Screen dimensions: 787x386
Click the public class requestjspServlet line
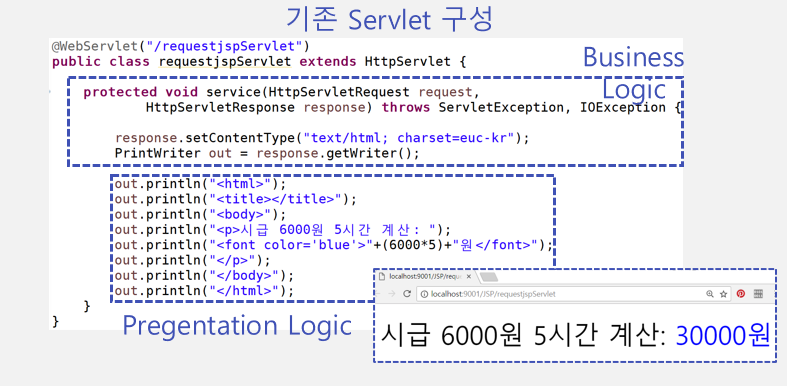[x=259, y=62]
